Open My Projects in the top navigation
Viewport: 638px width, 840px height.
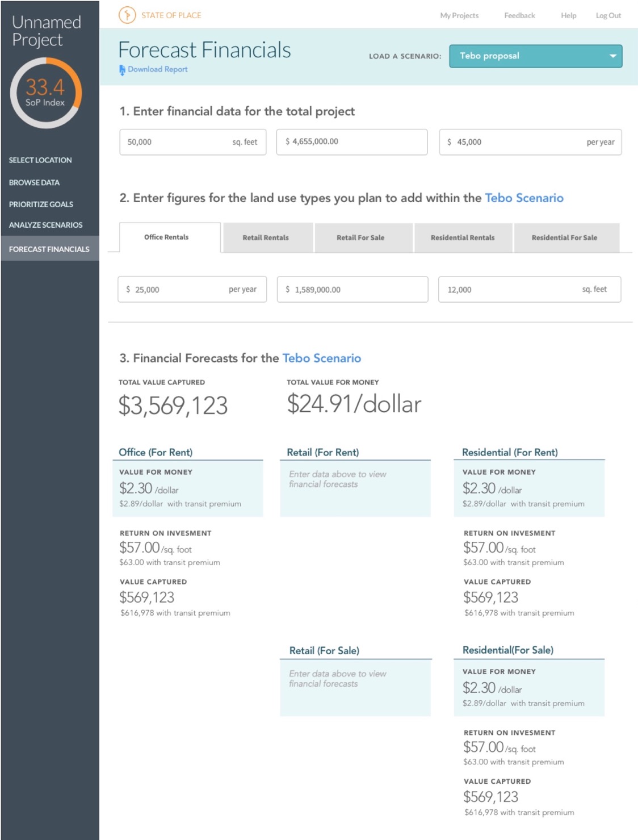click(x=459, y=15)
